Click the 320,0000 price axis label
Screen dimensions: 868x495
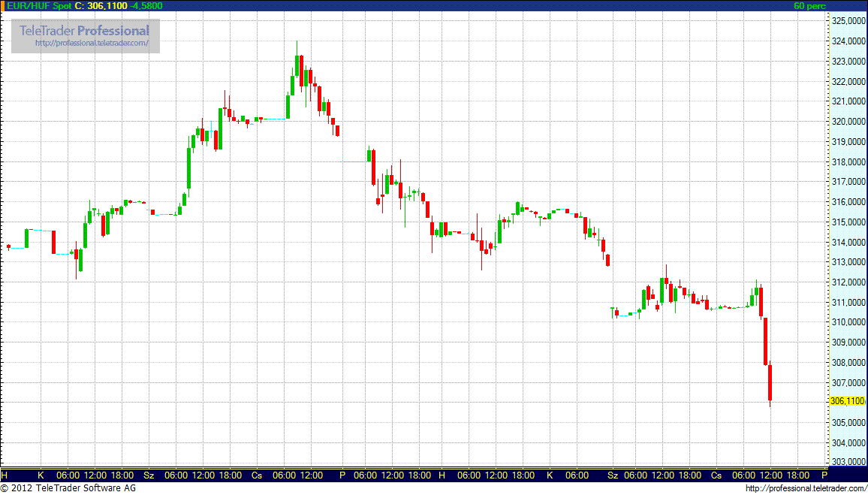pos(848,121)
